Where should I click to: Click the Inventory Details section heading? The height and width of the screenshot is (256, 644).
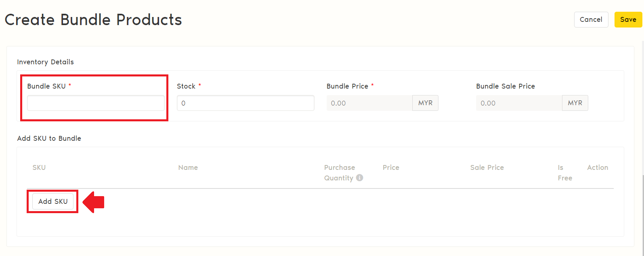click(45, 62)
